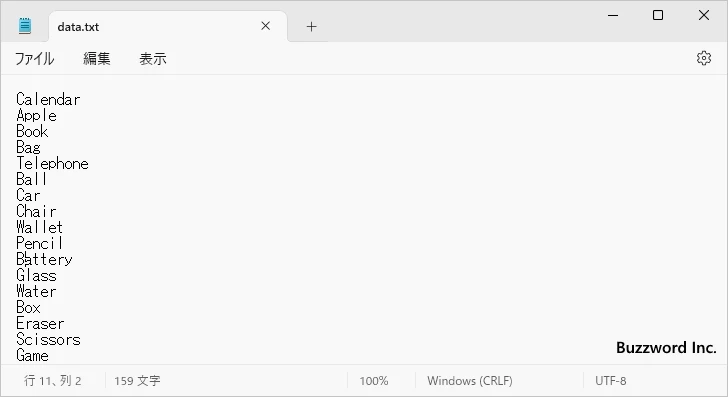This screenshot has width=728, height=397.
Task: Place cursor on the Calendar line
Action: pos(48,99)
